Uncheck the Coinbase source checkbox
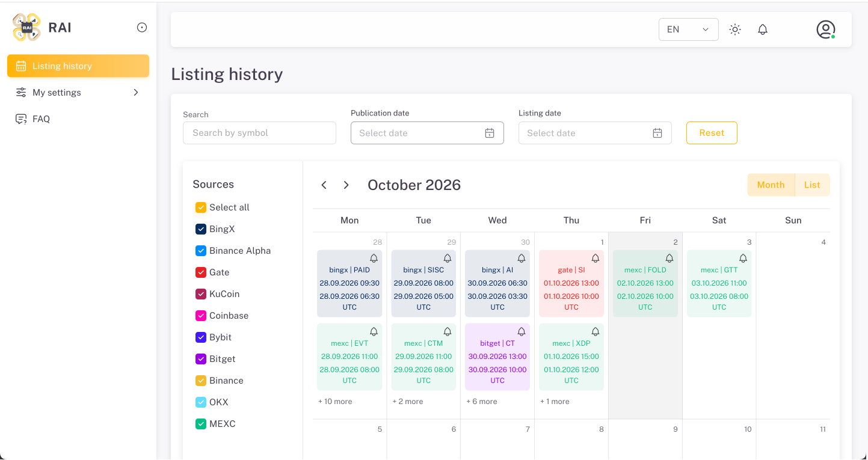 (201, 316)
